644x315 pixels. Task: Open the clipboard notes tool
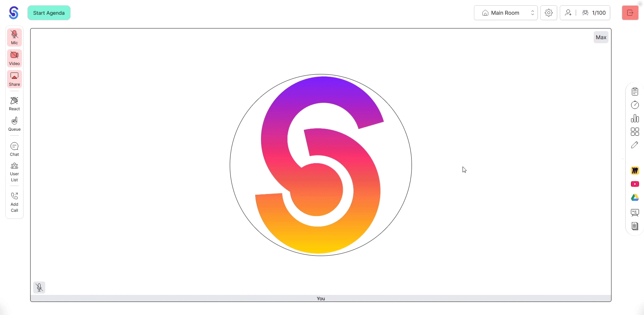coord(635,91)
